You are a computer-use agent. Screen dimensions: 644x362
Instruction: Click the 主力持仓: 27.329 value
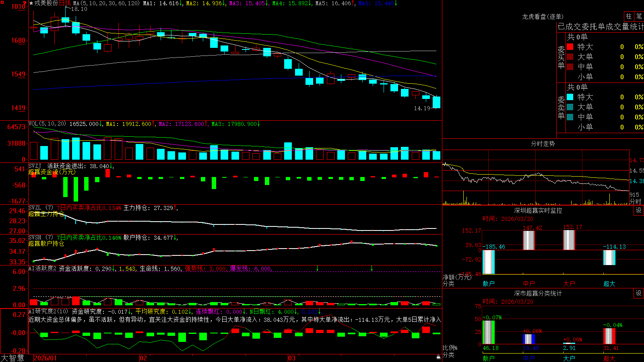(148, 208)
